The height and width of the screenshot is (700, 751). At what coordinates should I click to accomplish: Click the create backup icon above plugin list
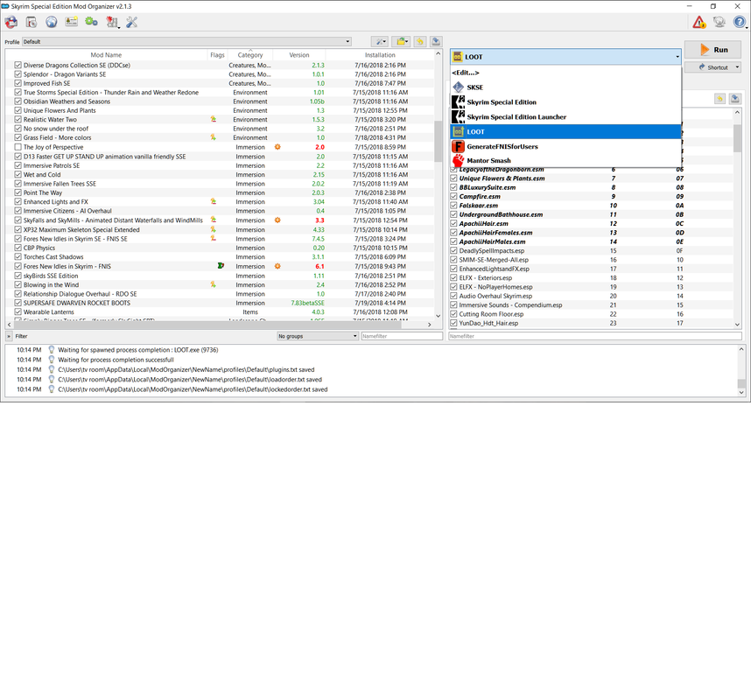click(735, 99)
